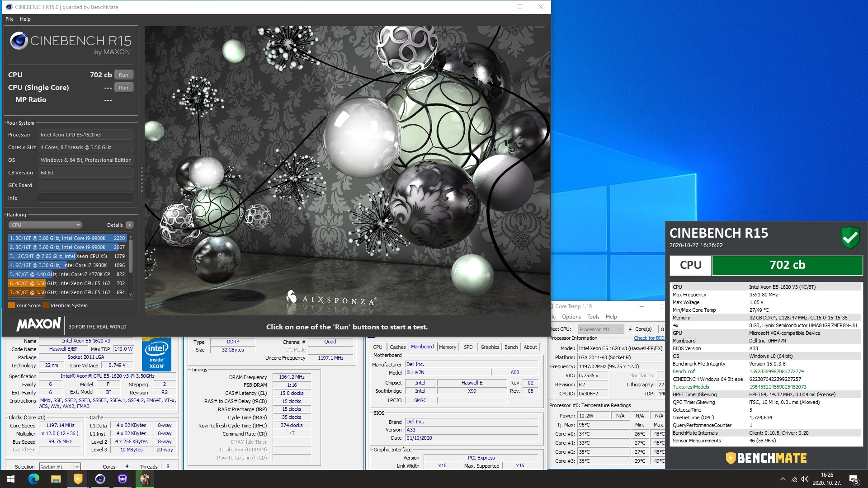Switch to Core Temp thermometer taskbar icon
The image size is (868, 488).
click(x=145, y=479)
